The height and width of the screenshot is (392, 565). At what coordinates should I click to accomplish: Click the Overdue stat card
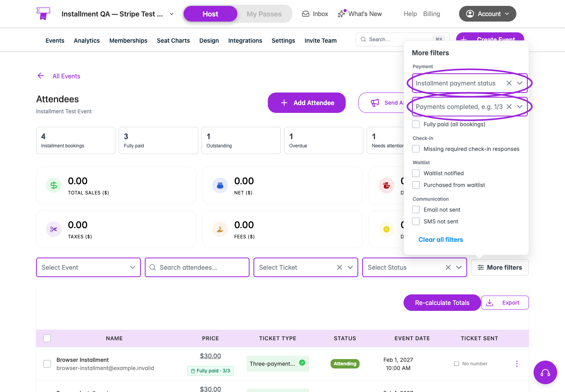(x=324, y=140)
